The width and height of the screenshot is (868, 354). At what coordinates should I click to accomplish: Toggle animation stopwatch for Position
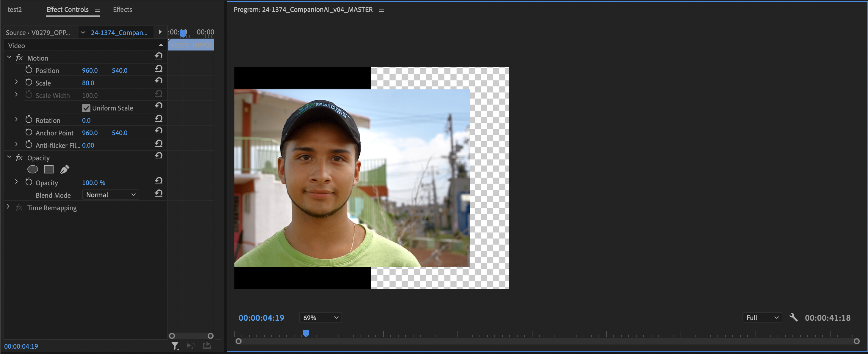tap(29, 70)
